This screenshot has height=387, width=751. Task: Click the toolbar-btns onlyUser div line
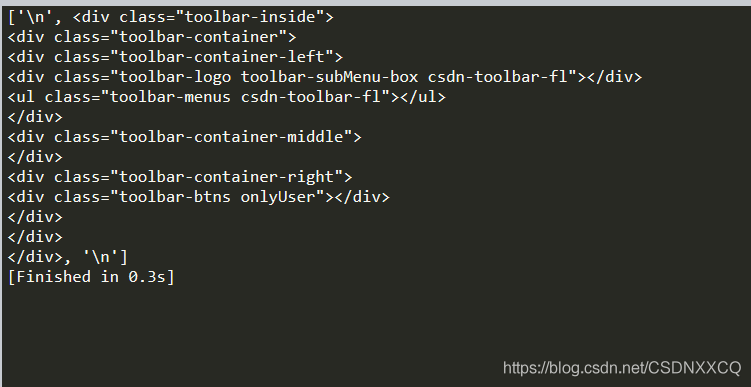(x=199, y=197)
